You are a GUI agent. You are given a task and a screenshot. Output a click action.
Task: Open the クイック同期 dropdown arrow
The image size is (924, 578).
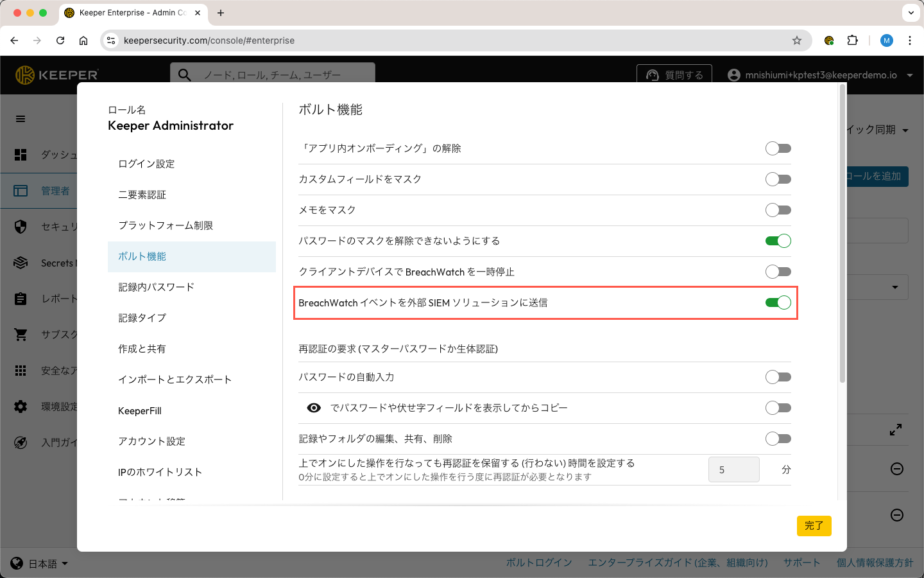(905, 130)
